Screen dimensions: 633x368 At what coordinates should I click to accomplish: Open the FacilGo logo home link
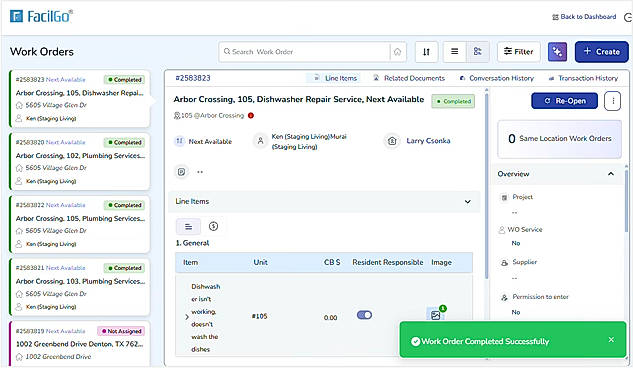(x=41, y=16)
